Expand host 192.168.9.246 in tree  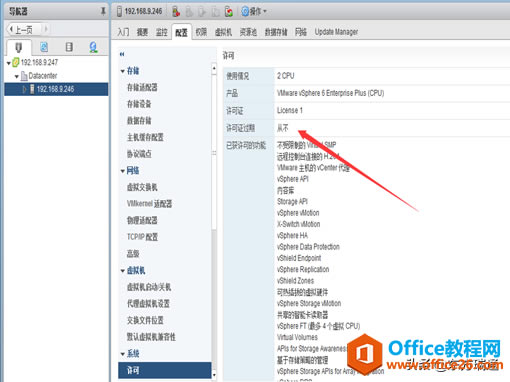[x=24, y=89]
